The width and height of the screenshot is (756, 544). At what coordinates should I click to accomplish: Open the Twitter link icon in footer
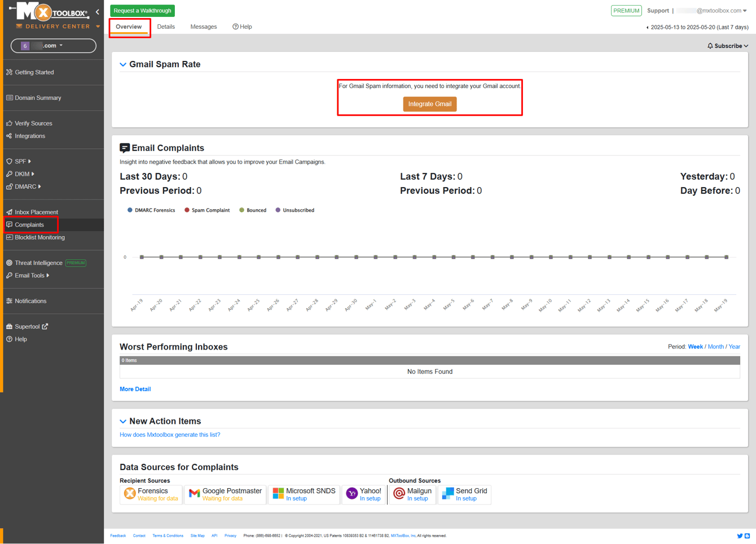point(740,536)
